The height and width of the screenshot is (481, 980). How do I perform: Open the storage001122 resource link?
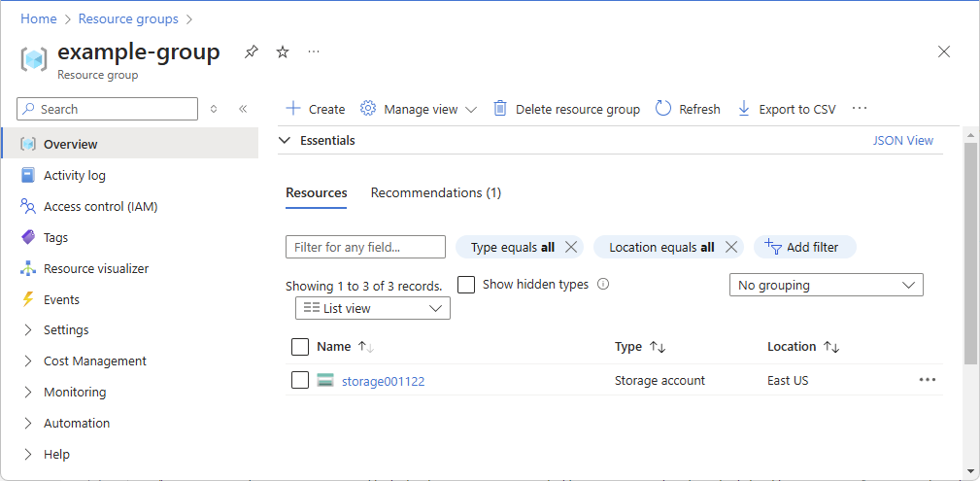click(383, 381)
